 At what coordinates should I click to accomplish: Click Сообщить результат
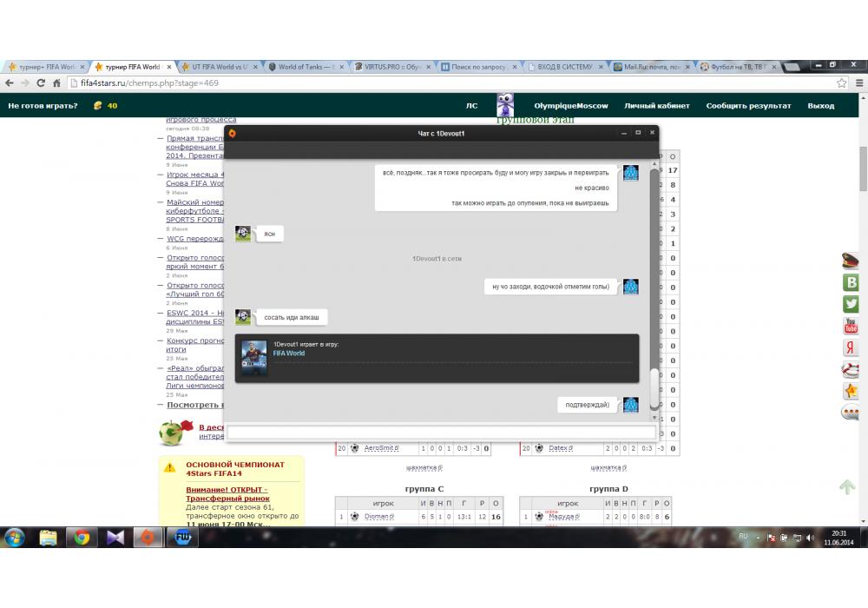coord(748,106)
